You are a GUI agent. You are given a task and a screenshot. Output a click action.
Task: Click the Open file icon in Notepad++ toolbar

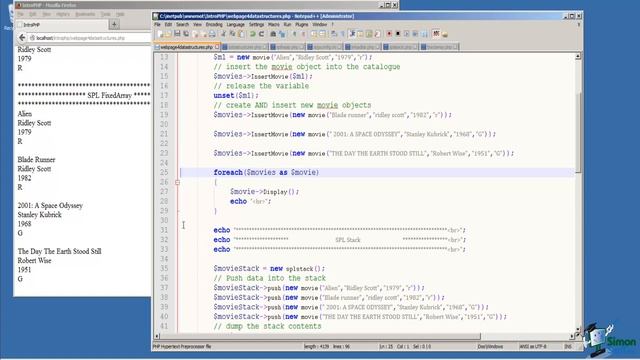pos(168,34)
